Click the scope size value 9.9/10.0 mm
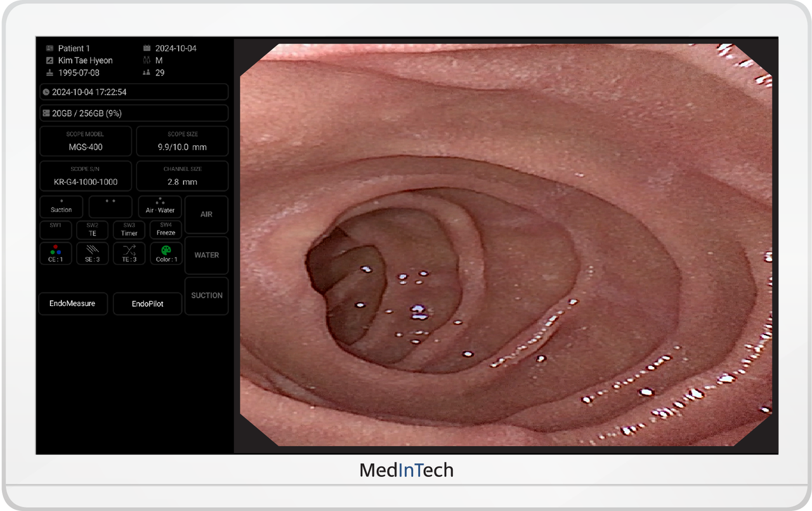The image size is (812, 511). click(x=182, y=147)
